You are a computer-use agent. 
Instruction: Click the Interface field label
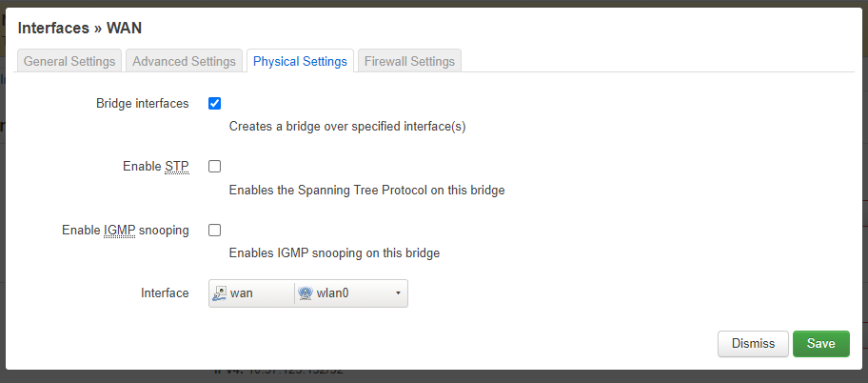pos(165,293)
